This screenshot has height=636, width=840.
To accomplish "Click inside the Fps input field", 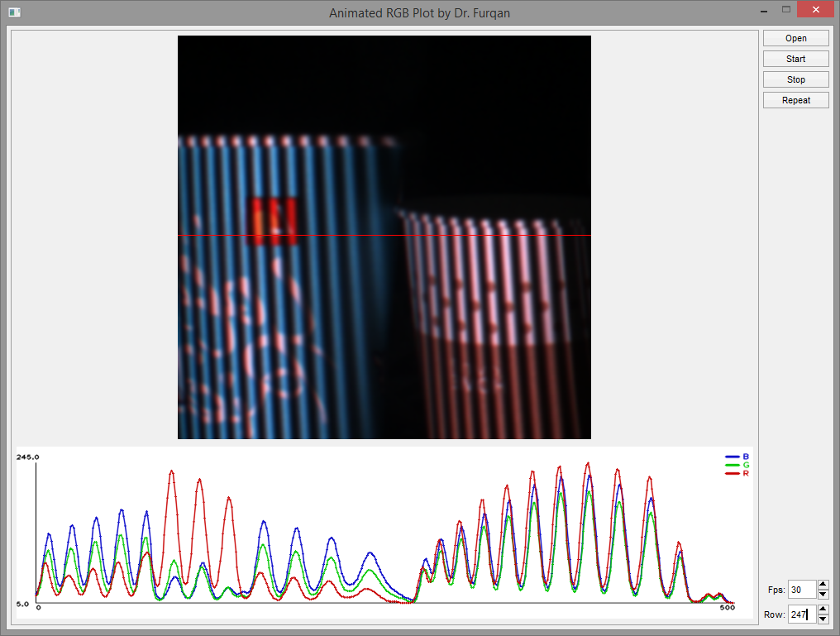I will click(x=801, y=590).
